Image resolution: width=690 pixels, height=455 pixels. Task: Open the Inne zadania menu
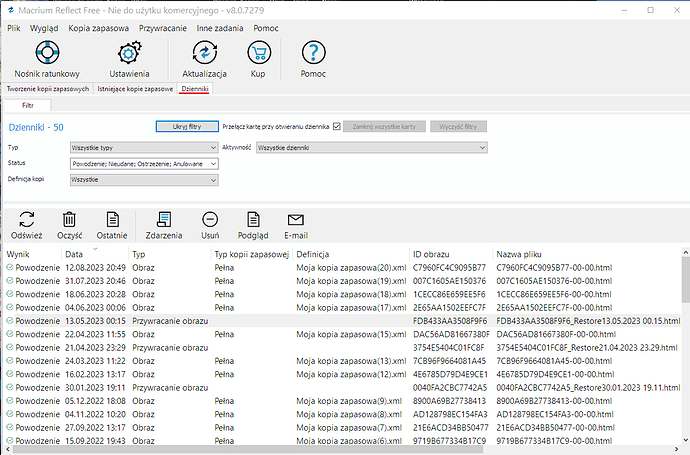click(220, 28)
